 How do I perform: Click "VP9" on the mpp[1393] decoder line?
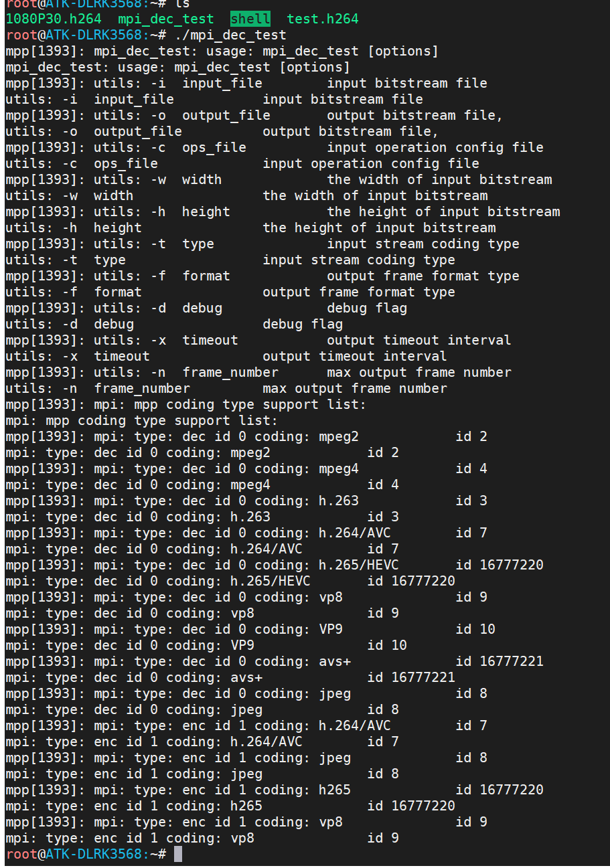[331, 629]
